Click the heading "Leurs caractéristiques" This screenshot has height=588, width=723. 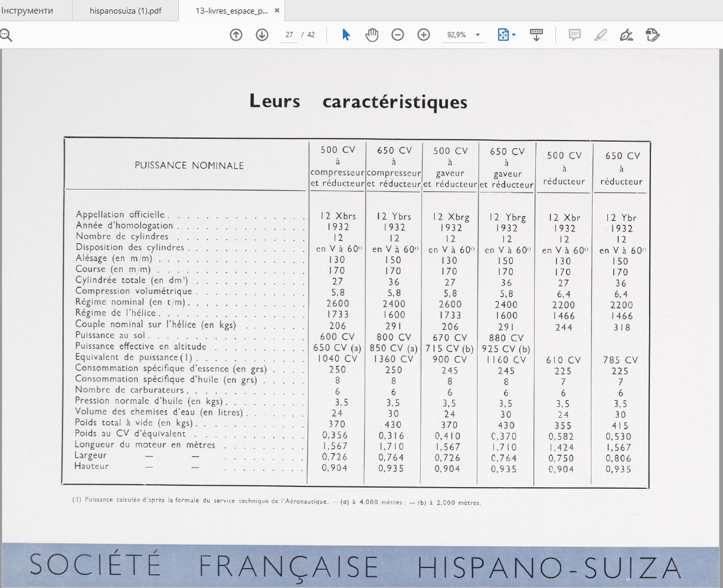coord(358,102)
